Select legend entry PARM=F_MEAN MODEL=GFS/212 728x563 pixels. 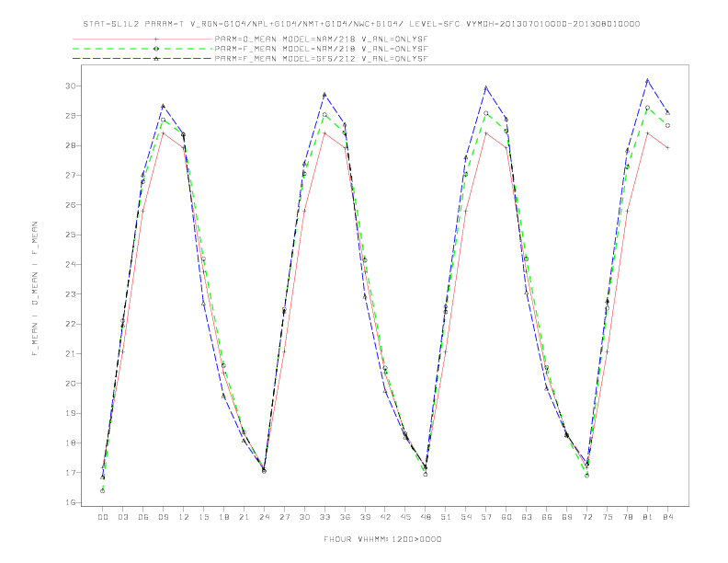tap(321, 59)
